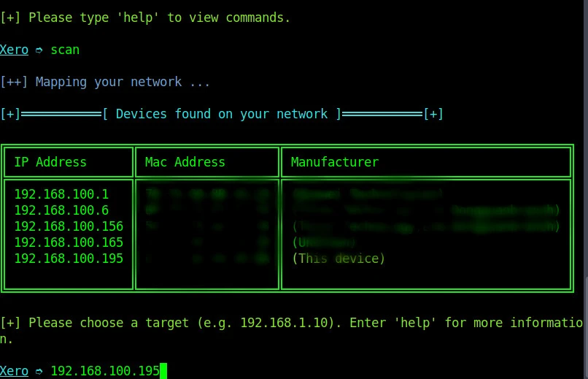Click the [+] marker left of the Devices found banner
588x379 pixels.
click(10, 114)
